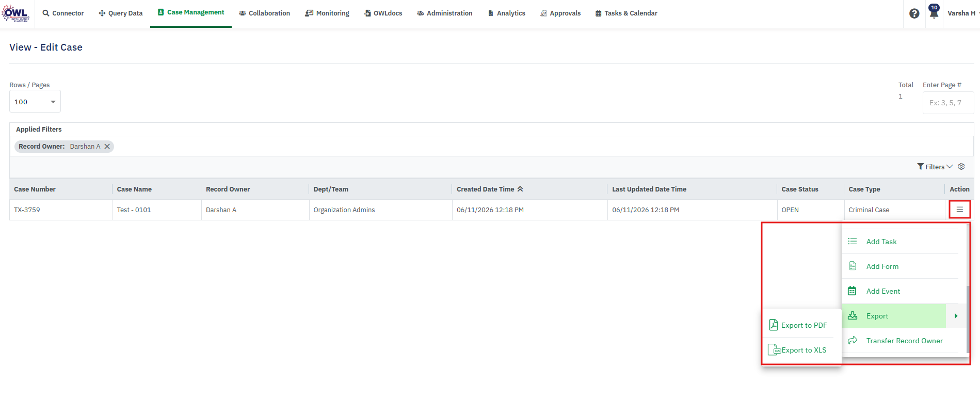Click the Query Data move icon
This screenshot has height=415, width=980.
pos(102,13)
